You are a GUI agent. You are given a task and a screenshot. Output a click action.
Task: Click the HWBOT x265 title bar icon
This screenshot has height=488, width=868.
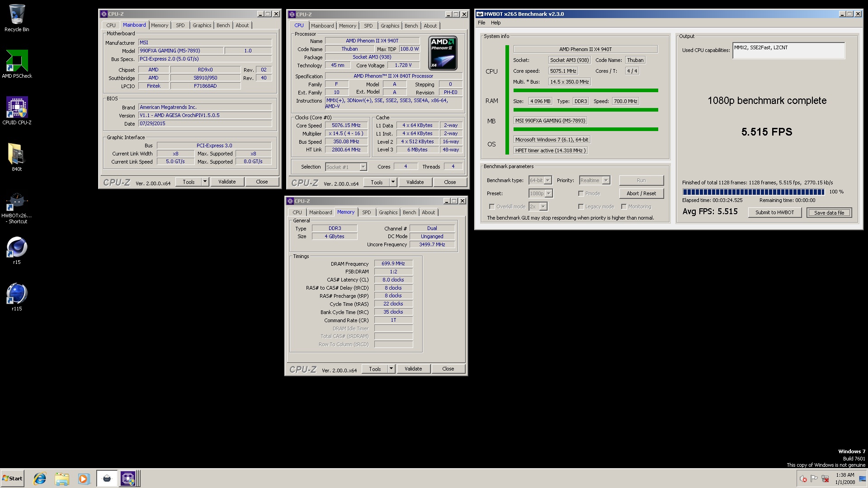click(480, 14)
